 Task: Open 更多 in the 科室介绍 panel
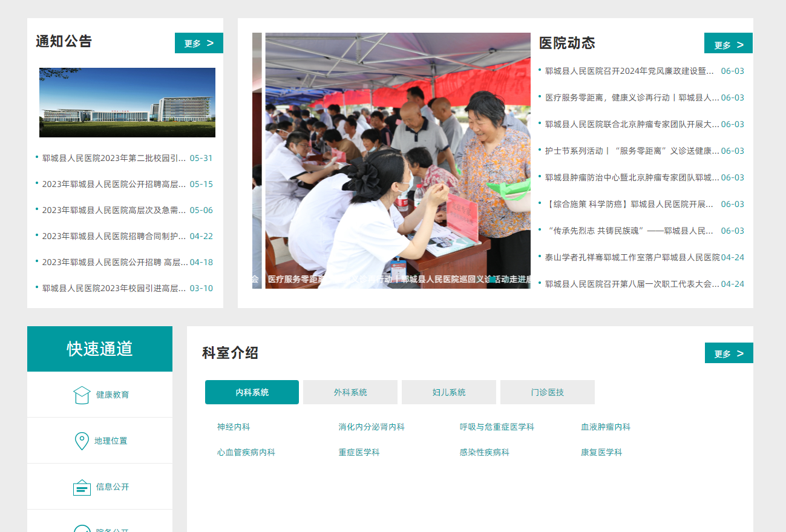(729, 353)
